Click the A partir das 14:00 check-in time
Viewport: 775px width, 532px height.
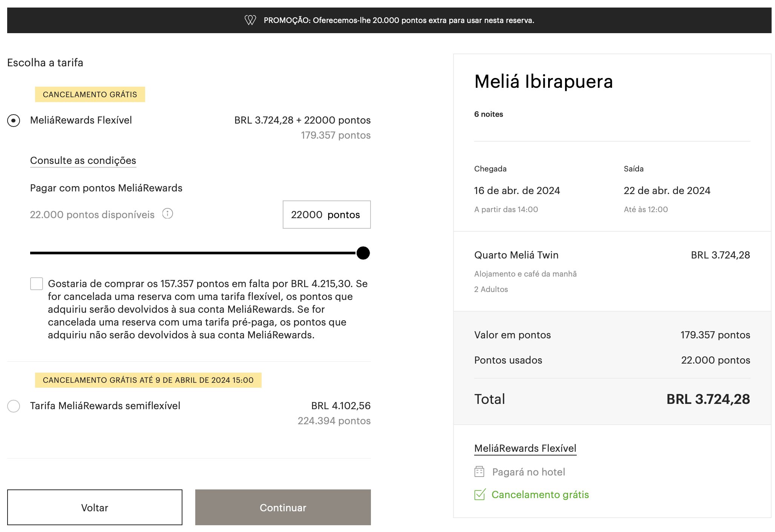click(x=506, y=209)
